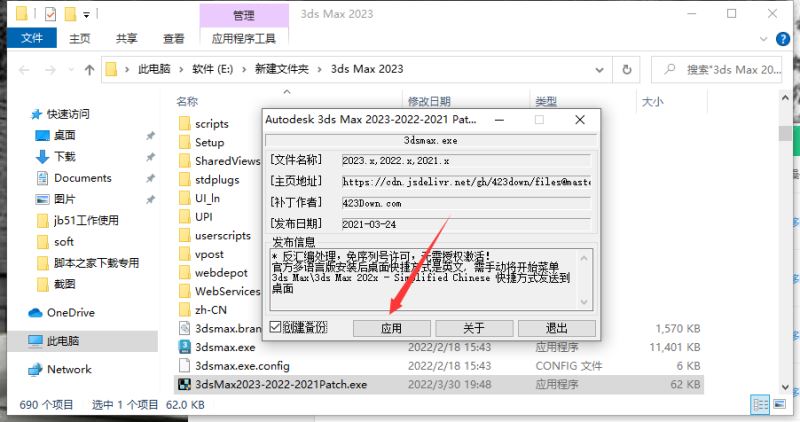Select the 3dsmax.exe application file icon
Viewport: 800px width, 422px height.
click(x=184, y=347)
